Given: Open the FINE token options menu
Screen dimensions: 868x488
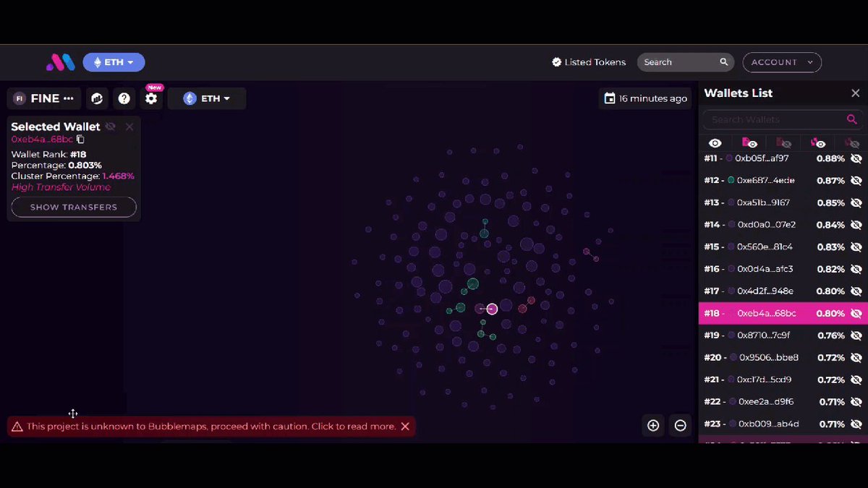Looking at the screenshot, I should point(69,98).
